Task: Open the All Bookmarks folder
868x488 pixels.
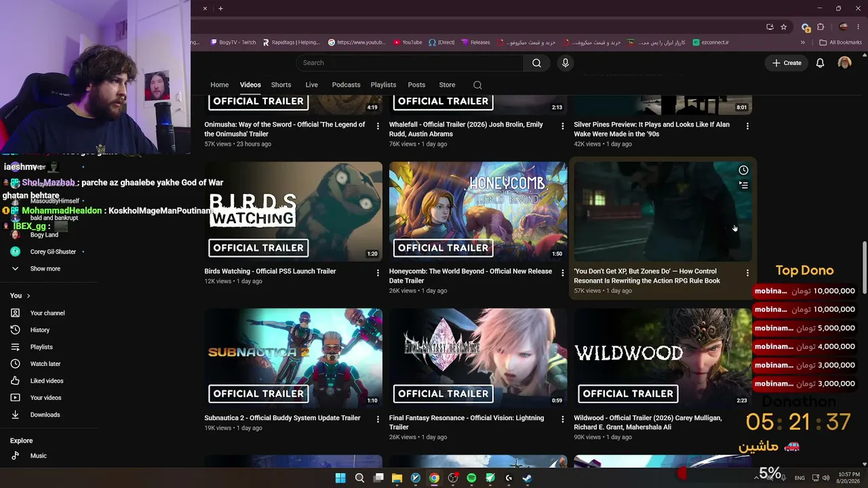Action: coord(841,42)
